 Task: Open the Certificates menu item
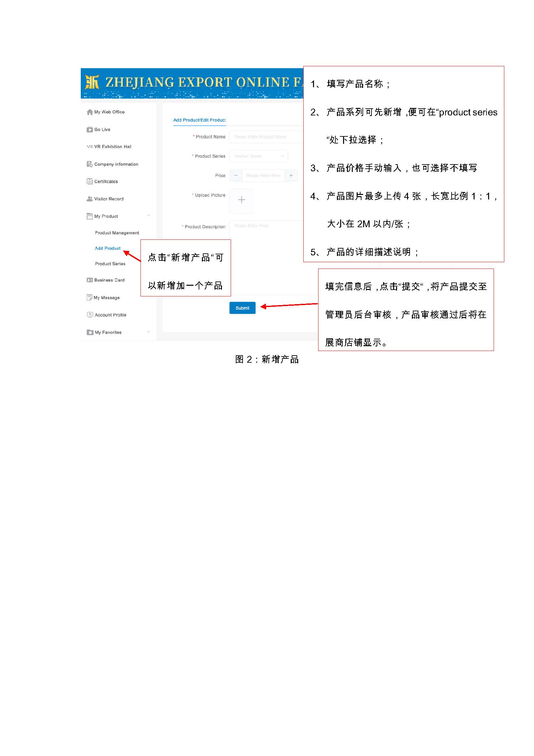[x=106, y=181]
